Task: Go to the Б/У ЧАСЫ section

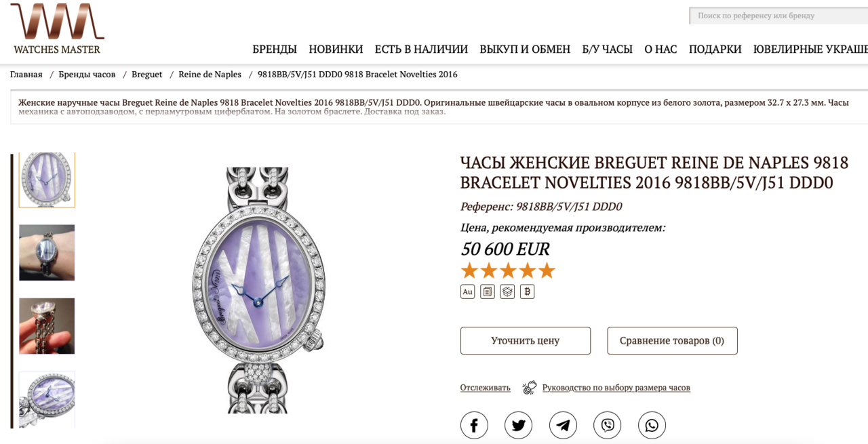Action: point(607,49)
